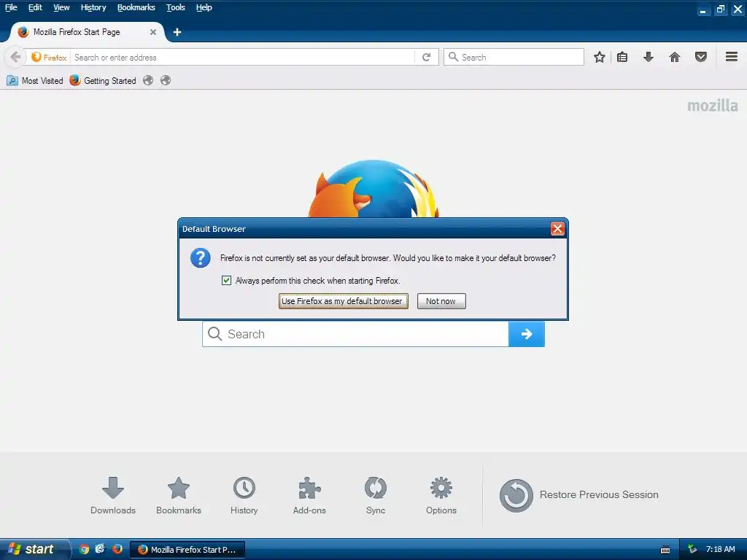Reload the page with the refresh icon
Viewport: 747px width, 560px height.
426,57
